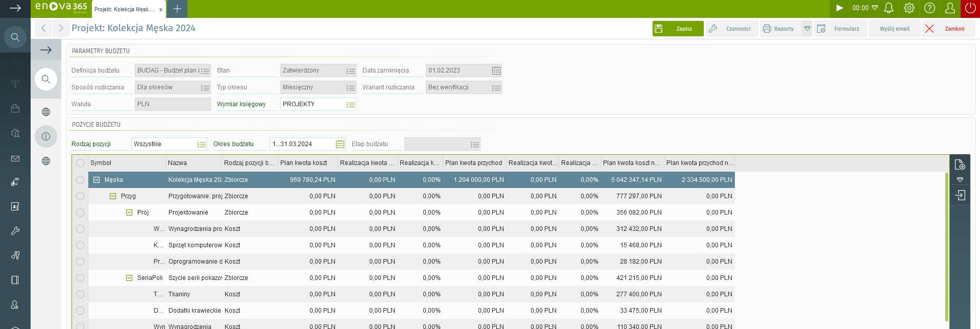The width and height of the screenshot is (980, 329).
Task: Open the calendar icon for Data zamknięcia
Action: 496,70
